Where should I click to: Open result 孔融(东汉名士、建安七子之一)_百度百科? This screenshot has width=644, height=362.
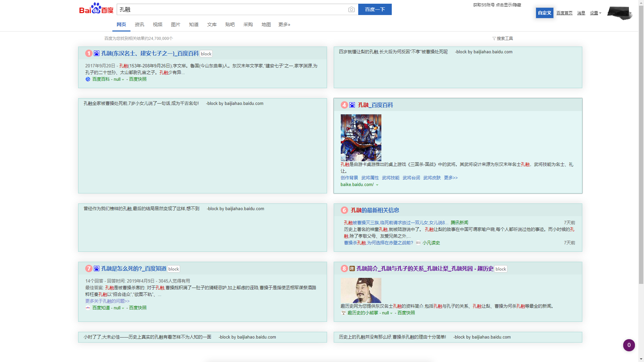click(x=150, y=53)
